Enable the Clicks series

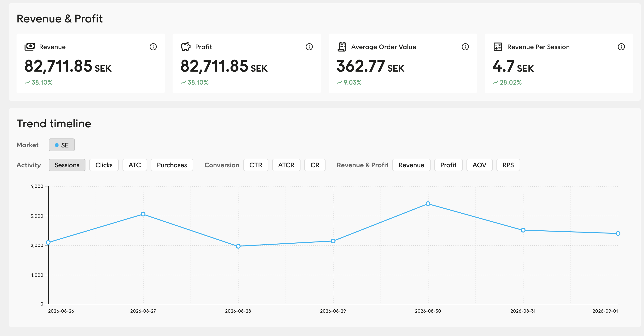click(104, 165)
